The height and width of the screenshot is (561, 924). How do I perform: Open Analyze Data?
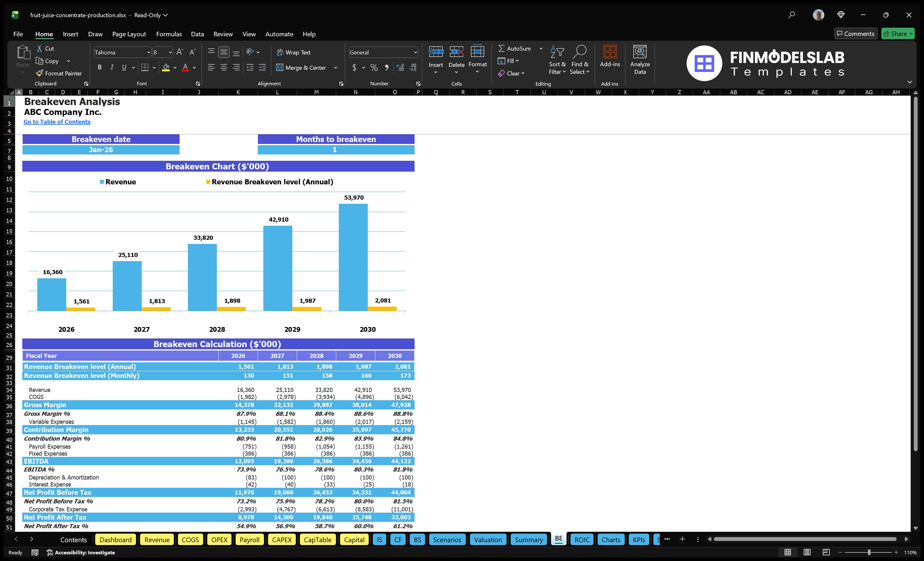[640, 59]
